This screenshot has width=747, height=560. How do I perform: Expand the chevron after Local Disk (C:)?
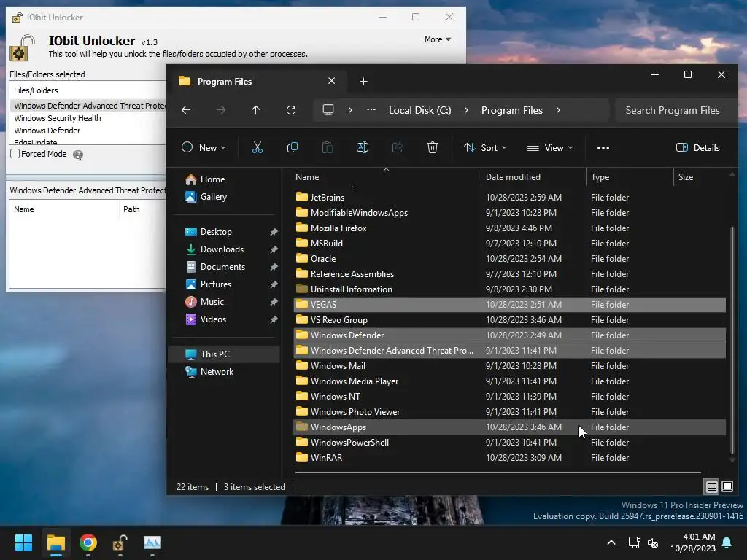[x=466, y=110]
